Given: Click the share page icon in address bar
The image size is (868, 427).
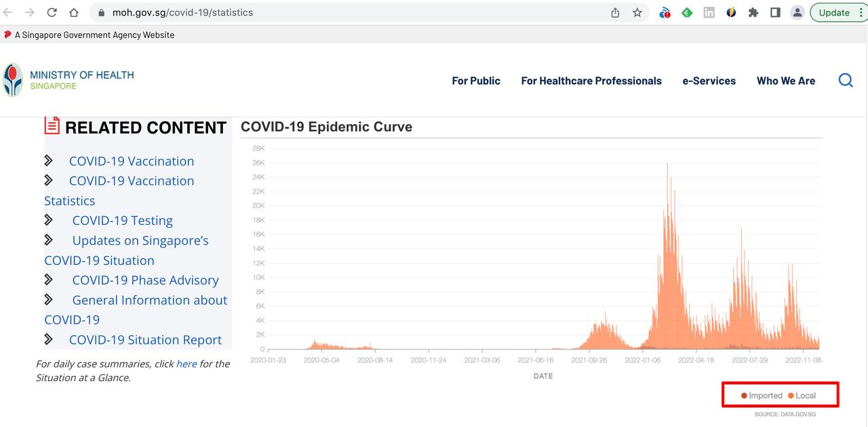Looking at the screenshot, I should 615,12.
